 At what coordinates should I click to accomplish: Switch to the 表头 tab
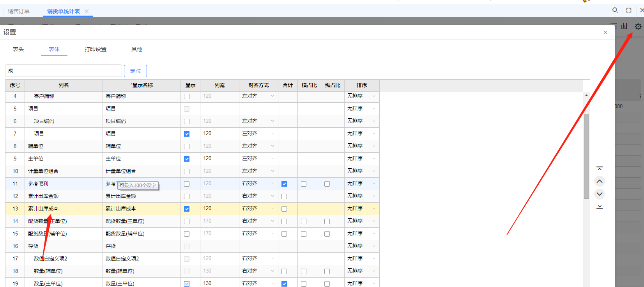coord(18,49)
